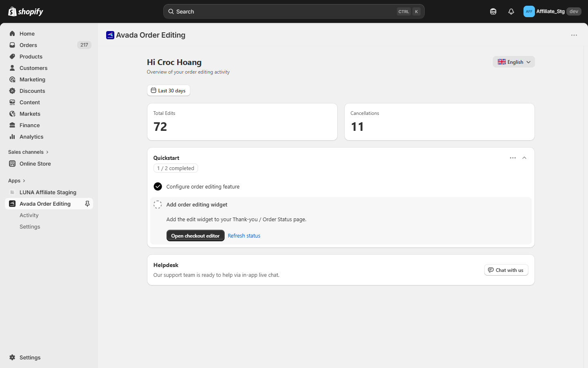Image resolution: width=588 pixels, height=368 pixels.
Task: Expand the Apps section
Action: click(x=17, y=181)
